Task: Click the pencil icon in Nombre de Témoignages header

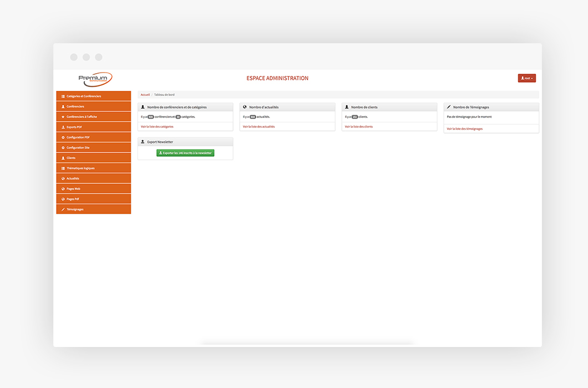Action: click(449, 107)
